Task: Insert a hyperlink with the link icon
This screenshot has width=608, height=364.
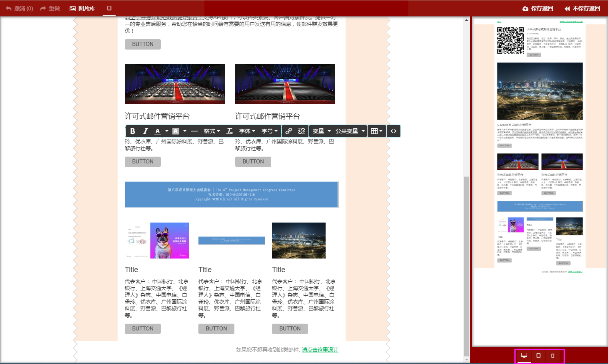Action: pos(289,131)
